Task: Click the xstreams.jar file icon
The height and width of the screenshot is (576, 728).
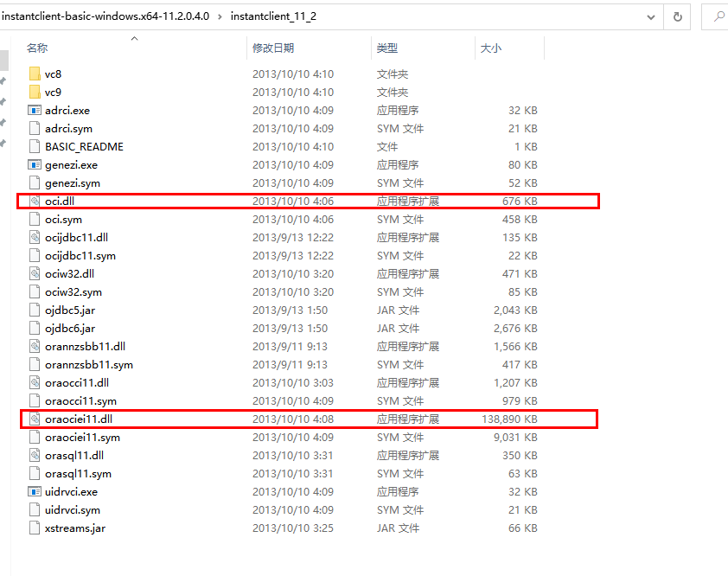Action: [33, 528]
